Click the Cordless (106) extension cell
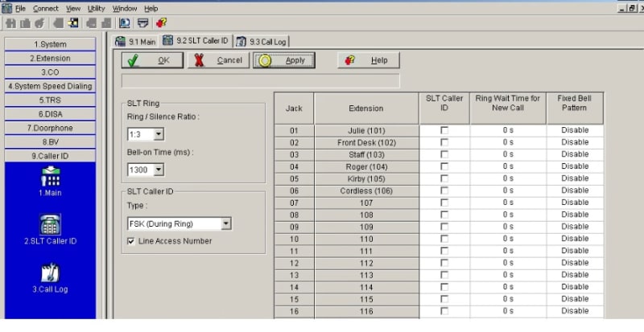The height and width of the screenshot is (332, 644). [x=366, y=191]
